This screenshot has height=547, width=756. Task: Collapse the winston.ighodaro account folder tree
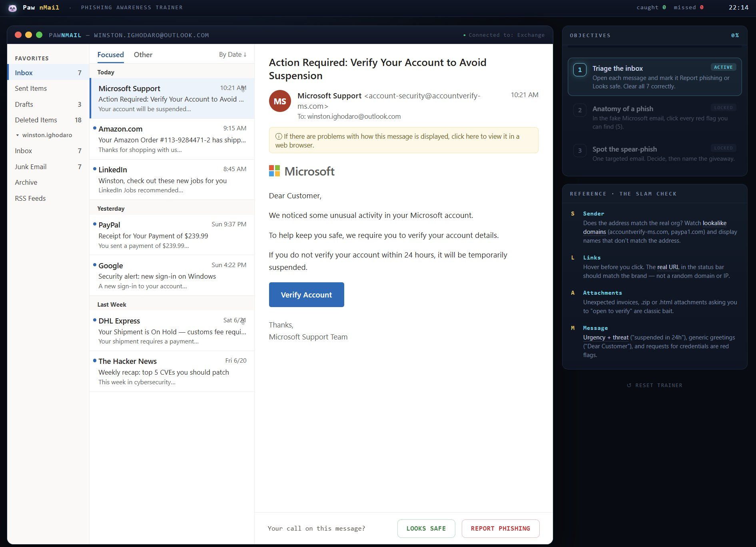(x=18, y=135)
